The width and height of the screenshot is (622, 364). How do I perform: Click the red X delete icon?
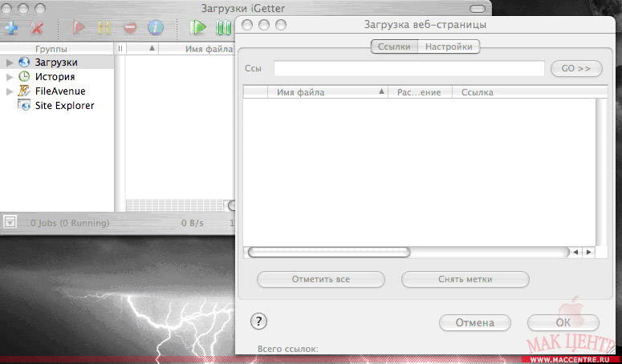[36, 28]
